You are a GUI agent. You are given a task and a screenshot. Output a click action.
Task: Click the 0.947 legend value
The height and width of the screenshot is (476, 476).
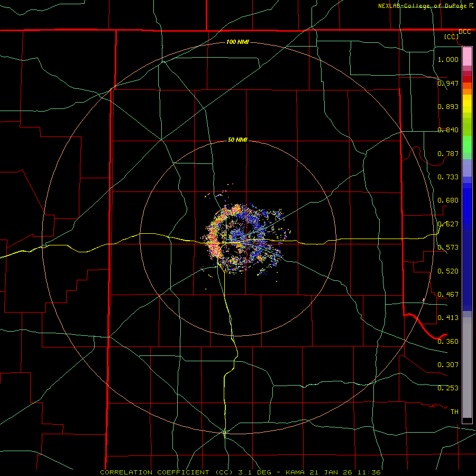(x=448, y=83)
